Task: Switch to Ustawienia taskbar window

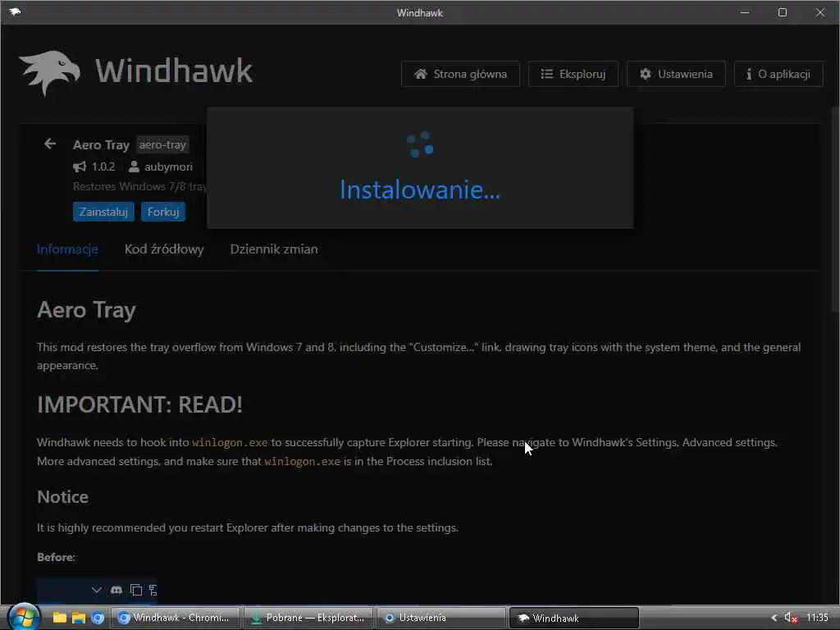Action: click(441, 618)
